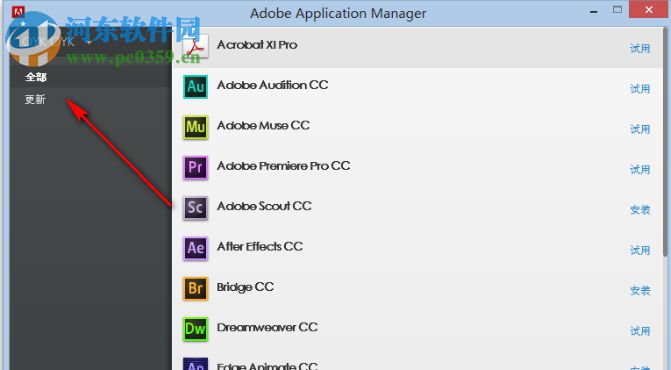
Task: Click the Adobe Premiere Pro CC icon
Action: [x=196, y=167]
